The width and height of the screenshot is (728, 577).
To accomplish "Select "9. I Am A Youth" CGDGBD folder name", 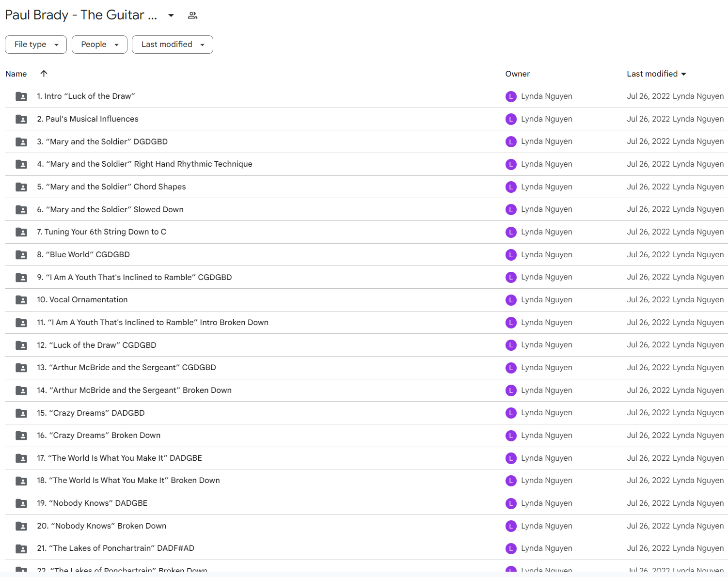I will point(134,278).
